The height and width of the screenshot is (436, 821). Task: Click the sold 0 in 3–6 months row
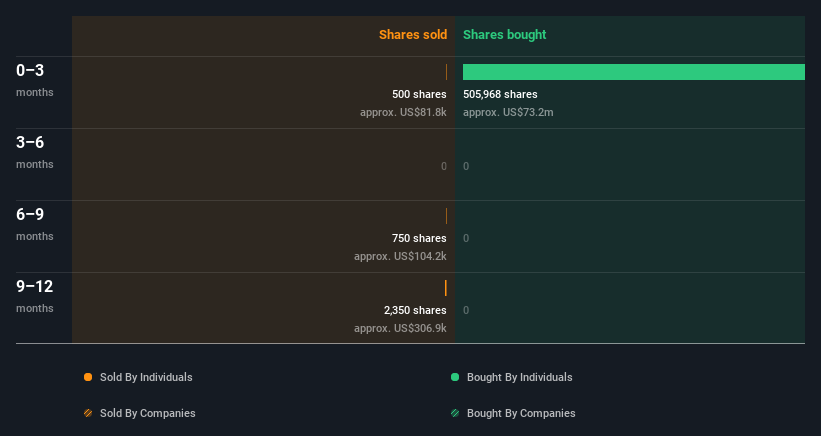444,166
